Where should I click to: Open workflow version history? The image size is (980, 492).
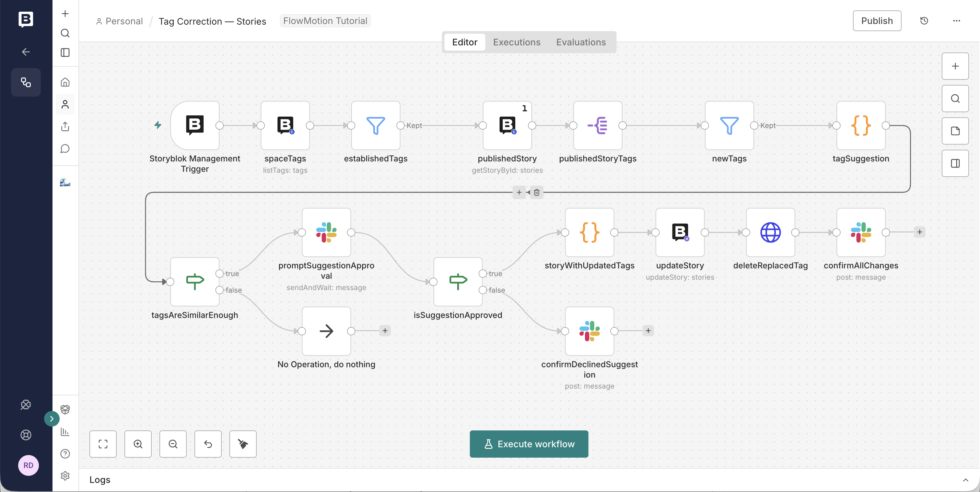pyautogui.click(x=924, y=20)
